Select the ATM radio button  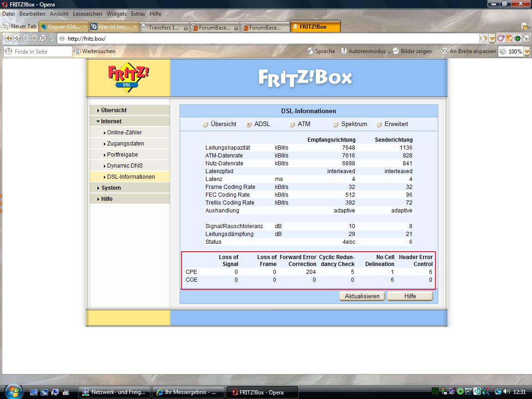click(292, 124)
